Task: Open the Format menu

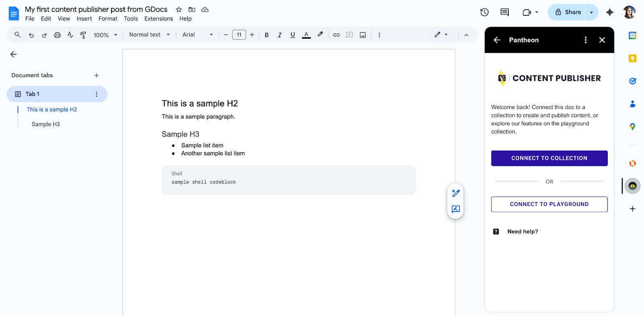Action: (x=108, y=19)
